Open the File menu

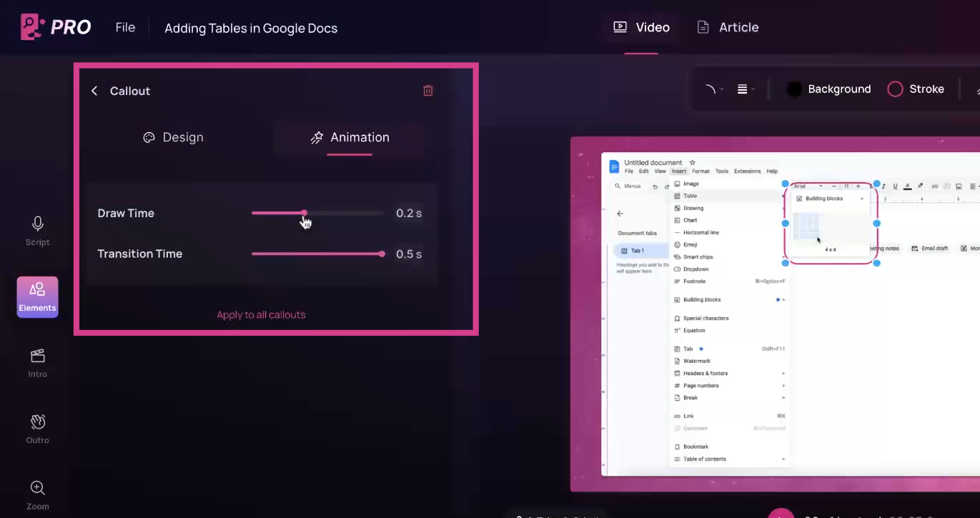[x=125, y=27]
